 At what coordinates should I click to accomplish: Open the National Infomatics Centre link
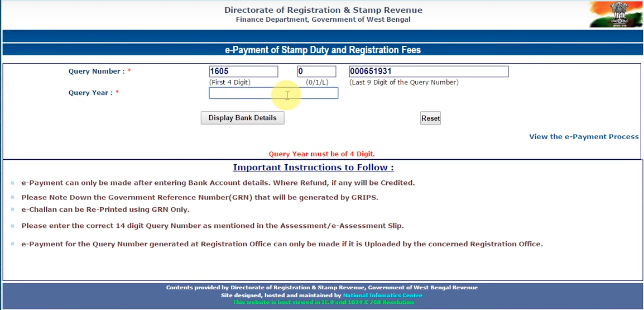coord(382,295)
